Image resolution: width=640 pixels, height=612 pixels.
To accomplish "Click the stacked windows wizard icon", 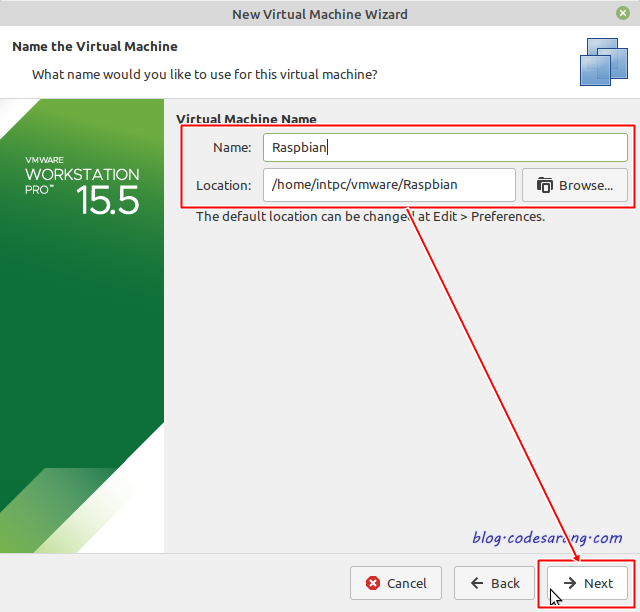I will pyautogui.click(x=604, y=62).
